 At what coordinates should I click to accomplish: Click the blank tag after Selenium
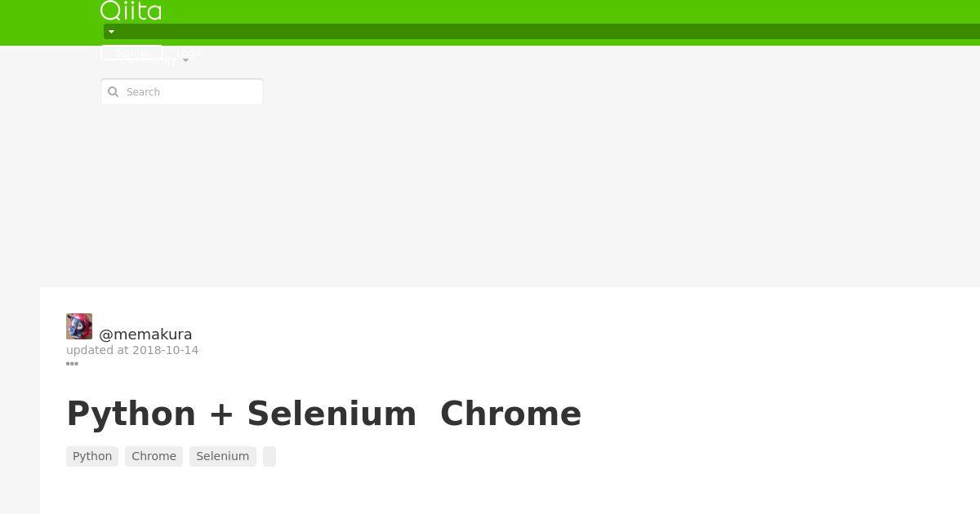tap(269, 456)
